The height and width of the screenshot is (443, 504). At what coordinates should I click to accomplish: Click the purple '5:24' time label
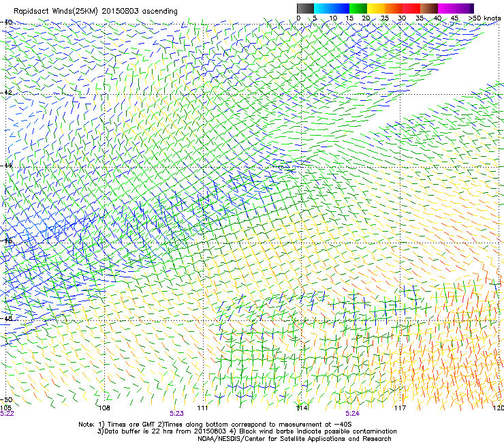[353, 414]
